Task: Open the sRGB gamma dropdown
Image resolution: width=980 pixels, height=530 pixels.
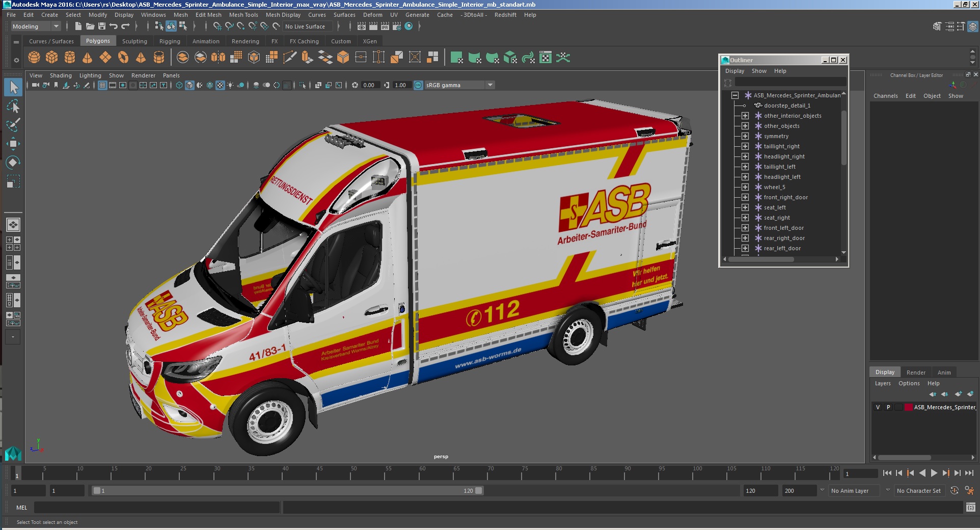Action: 460,85
